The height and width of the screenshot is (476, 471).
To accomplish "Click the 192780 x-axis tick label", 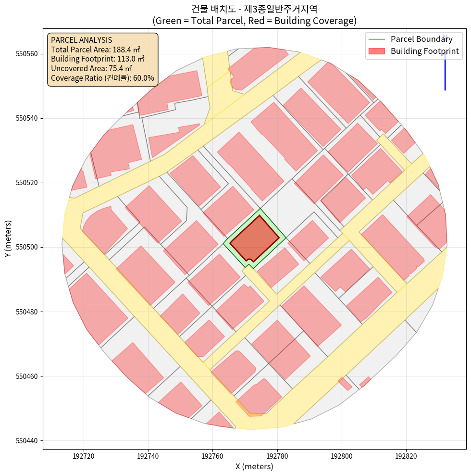I will (277, 455).
